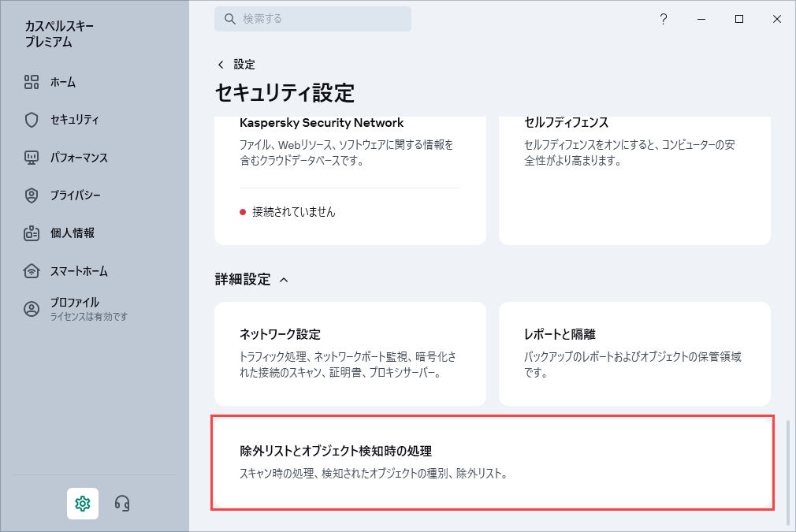Open the プロファイル user icon
The height and width of the screenshot is (532, 796).
pyautogui.click(x=32, y=309)
